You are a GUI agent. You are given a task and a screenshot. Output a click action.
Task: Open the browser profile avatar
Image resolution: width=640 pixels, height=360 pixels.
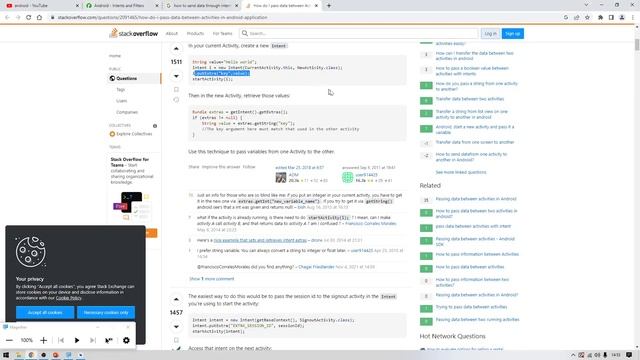[622, 18]
